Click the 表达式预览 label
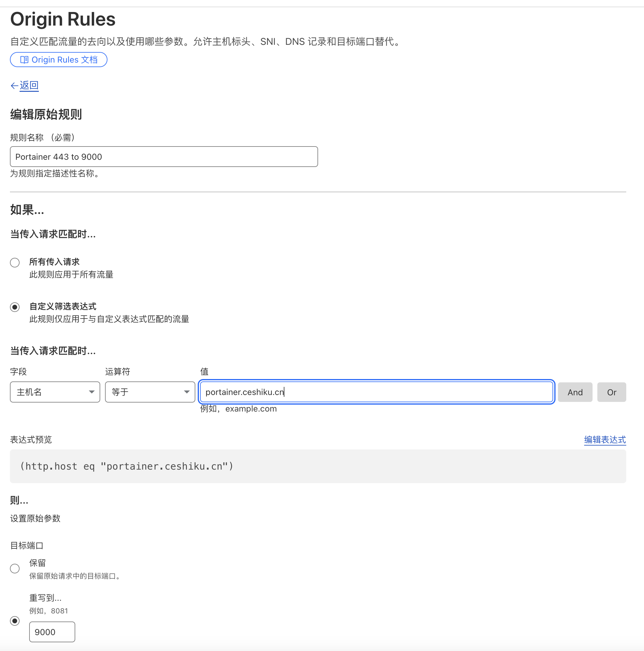The width and height of the screenshot is (644, 651). [x=31, y=440]
